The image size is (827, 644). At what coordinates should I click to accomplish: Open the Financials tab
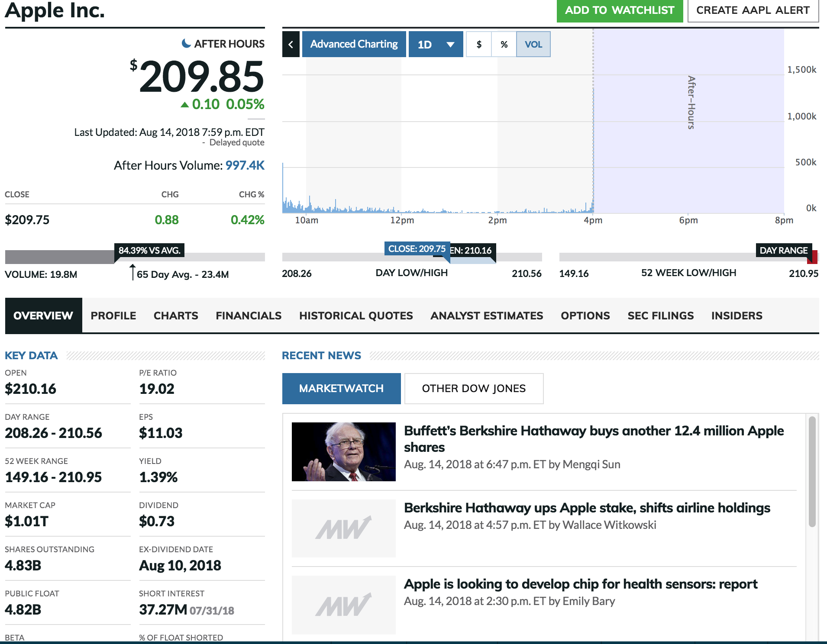tap(249, 316)
